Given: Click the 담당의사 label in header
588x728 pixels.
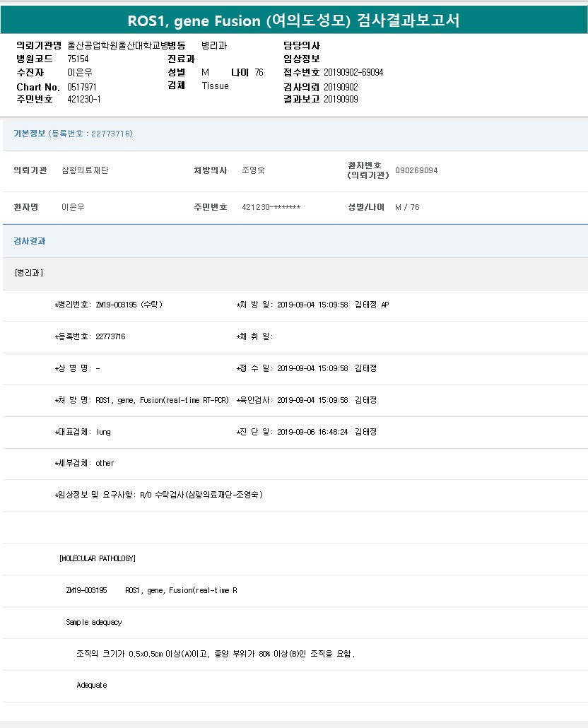Looking at the screenshot, I should coord(302,45).
